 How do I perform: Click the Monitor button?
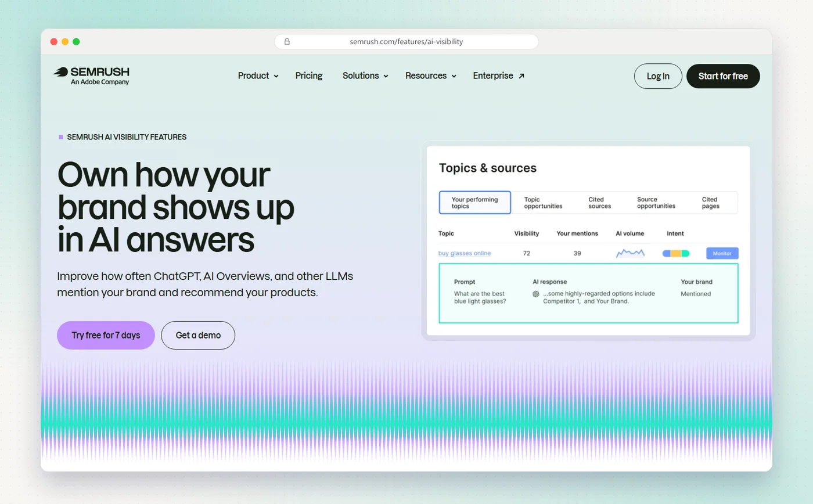point(722,253)
